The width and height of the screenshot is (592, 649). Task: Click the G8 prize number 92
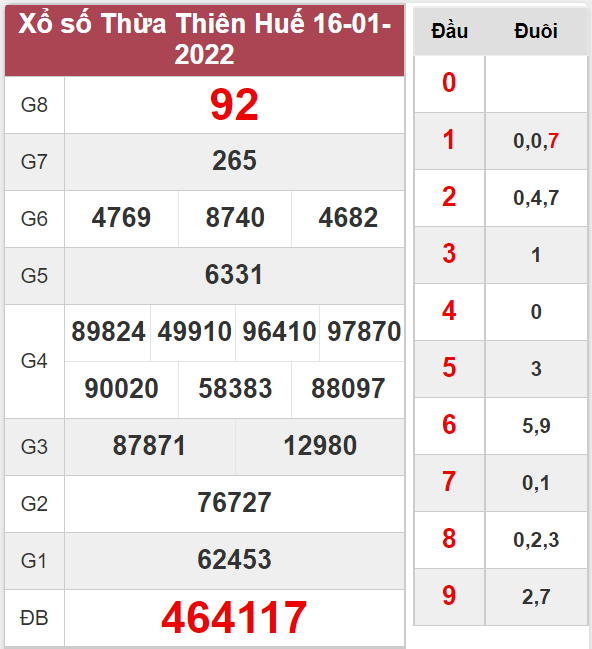pyautogui.click(x=234, y=105)
